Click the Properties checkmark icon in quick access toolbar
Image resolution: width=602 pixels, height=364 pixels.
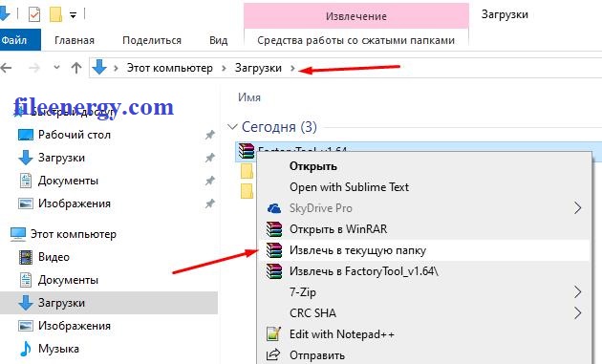34,14
